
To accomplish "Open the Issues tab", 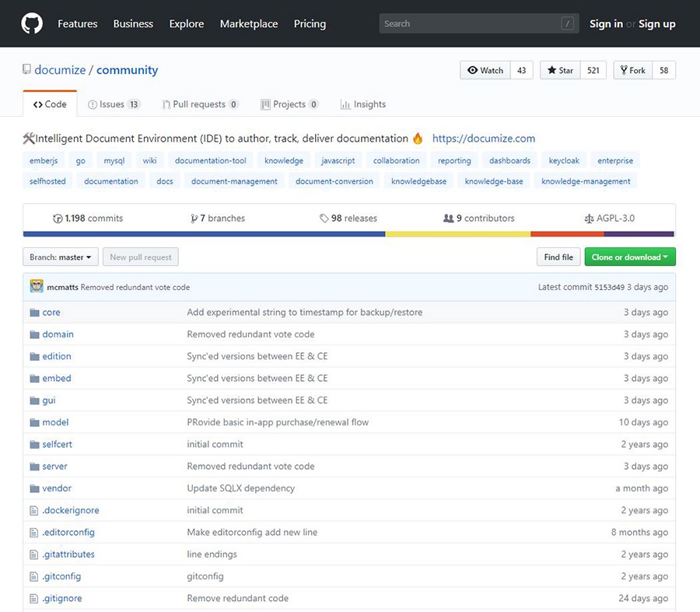I will pos(113,104).
